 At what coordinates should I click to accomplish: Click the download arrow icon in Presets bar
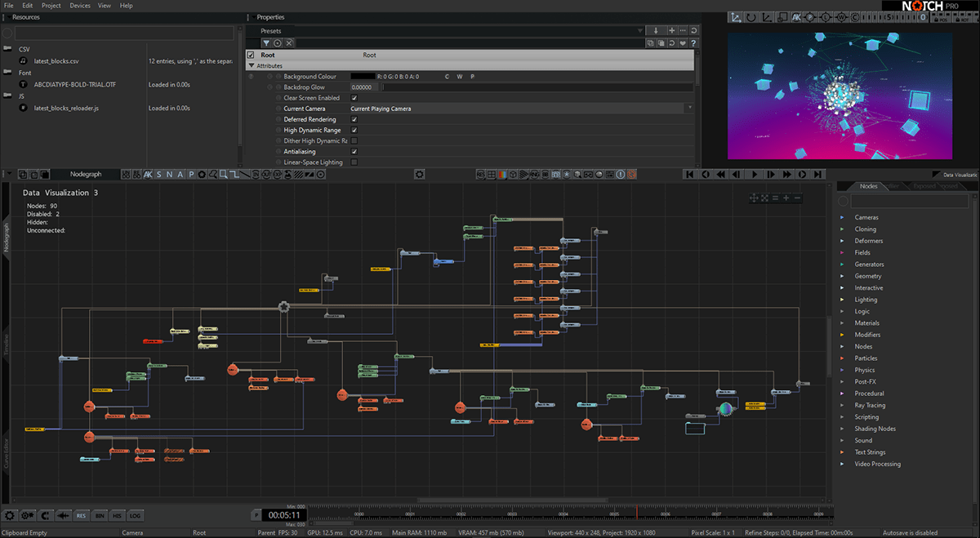(656, 31)
